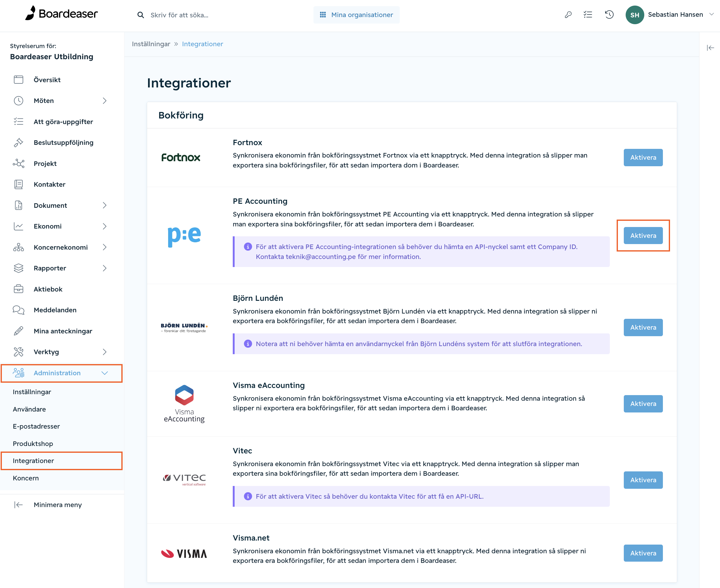The height and width of the screenshot is (588, 720).
Task: Click the Boardeaser logo
Action: click(61, 13)
